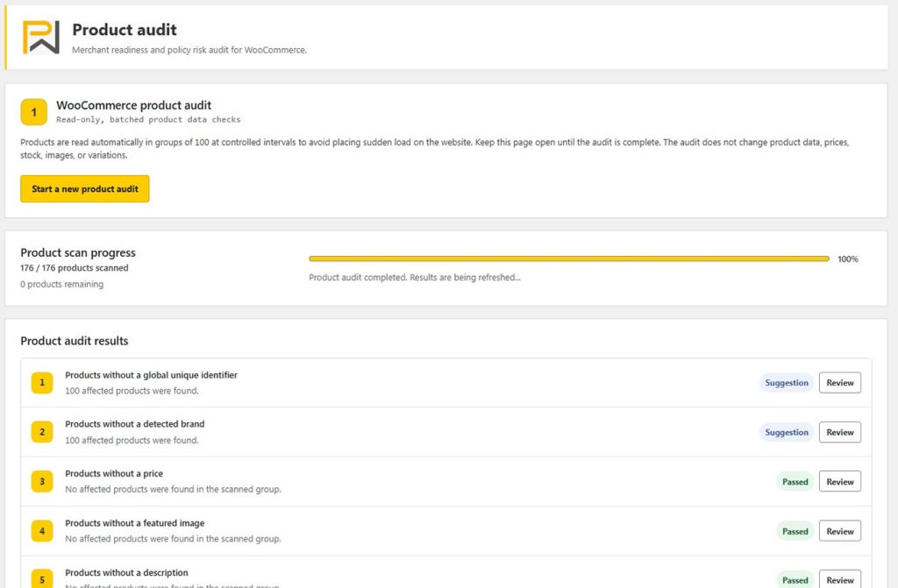Review products without a price
Viewport: 898px width, 588px height.
tap(839, 481)
